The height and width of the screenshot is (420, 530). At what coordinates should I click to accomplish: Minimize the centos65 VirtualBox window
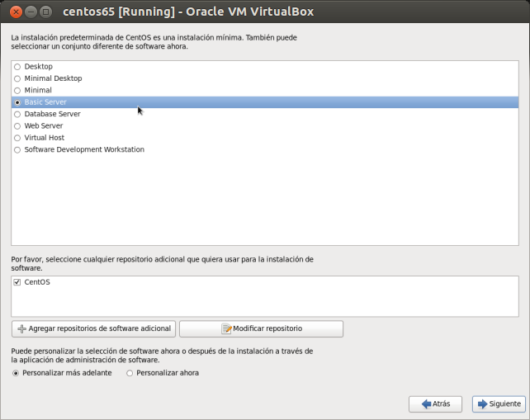(31, 12)
